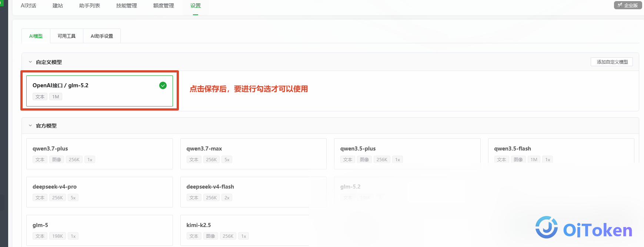Open the 可用工具 sub-tab
Image resolution: width=644 pixels, height=247 pixels.
click(x=67, y=36)
